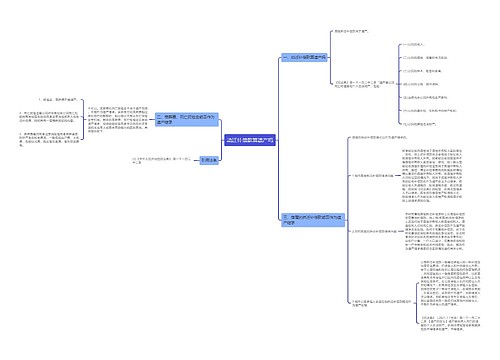Select the light blue node beginning with 三、
Viewport: 500px width, 360px height.
(x=313, y=220)
